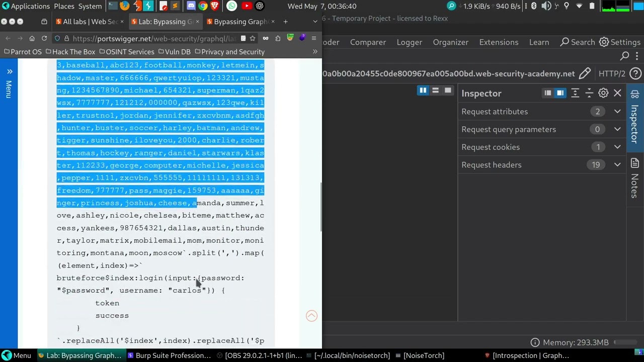Image resolution: width=644 pixels, height=362 pixels.
Task: Reload the Firefox page
Action: coord(44,38)
